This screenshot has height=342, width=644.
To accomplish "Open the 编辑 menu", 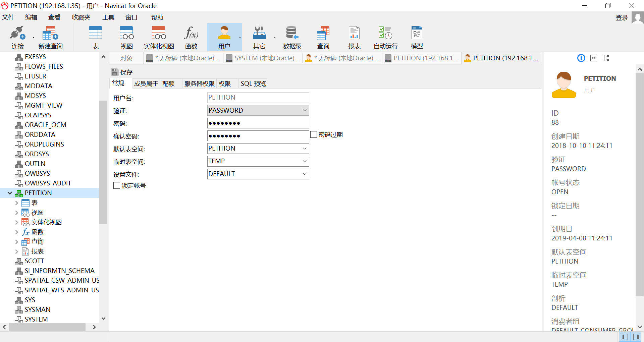I will point(31,17).
